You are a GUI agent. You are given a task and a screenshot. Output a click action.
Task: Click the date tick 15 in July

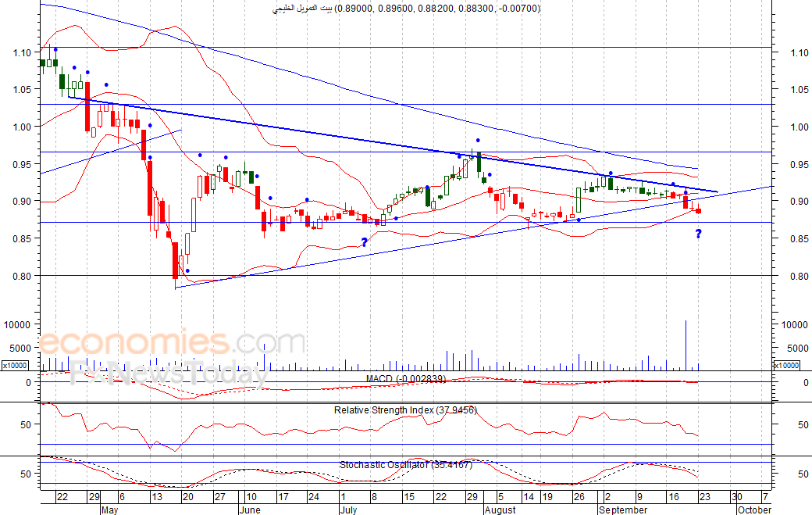pos(409,497)
